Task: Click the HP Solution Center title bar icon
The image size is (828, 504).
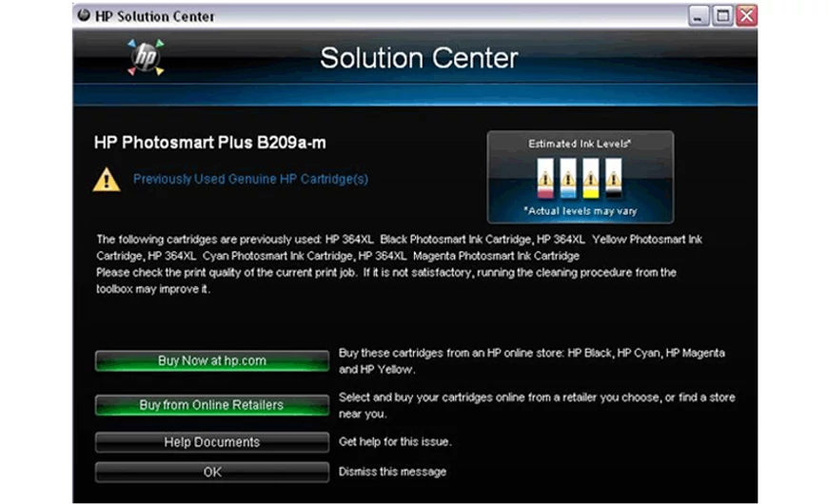Action: pyautogui.click(x=84, y=15)
